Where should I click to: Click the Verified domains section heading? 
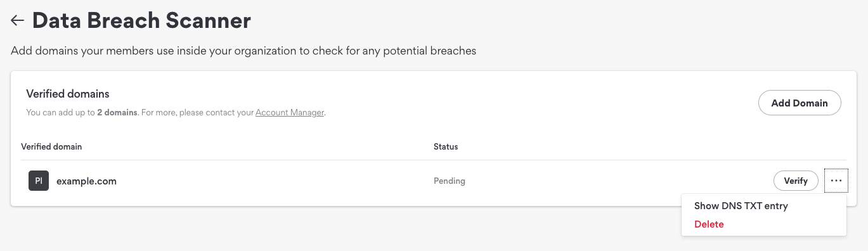pos(68,94)
